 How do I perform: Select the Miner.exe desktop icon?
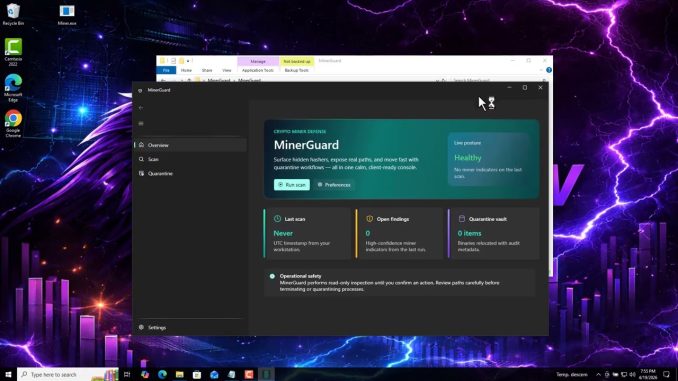(67, 15)
